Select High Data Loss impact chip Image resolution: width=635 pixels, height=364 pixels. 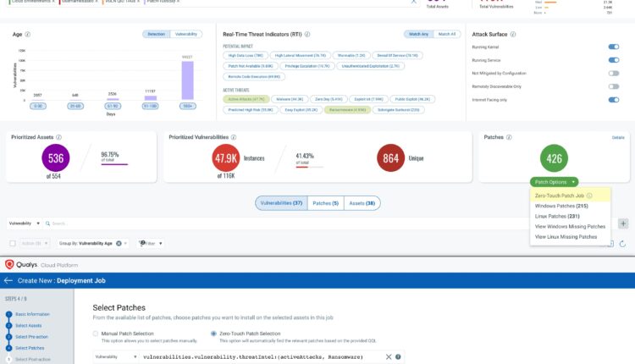point(246,56)
